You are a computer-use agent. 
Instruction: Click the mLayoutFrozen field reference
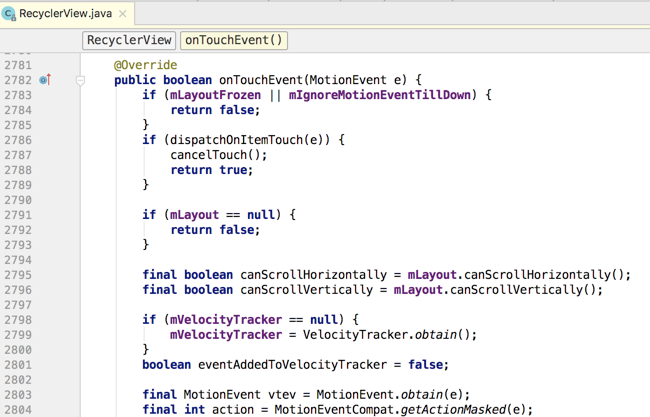click(x=216, y=95)
